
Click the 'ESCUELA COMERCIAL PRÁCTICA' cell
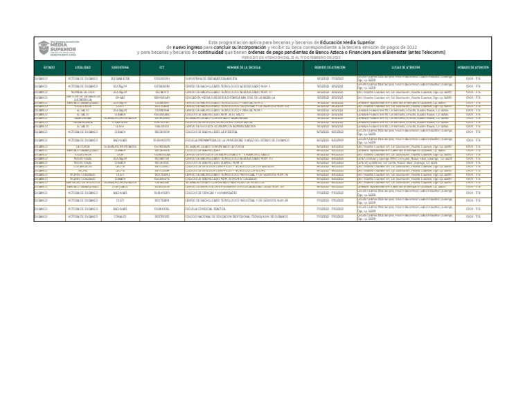tap(244, 209)
